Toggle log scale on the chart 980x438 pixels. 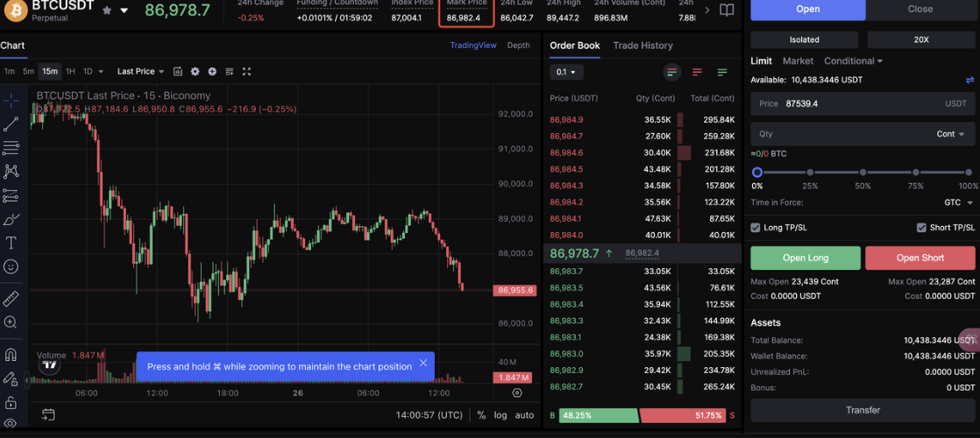coord(501,415)
